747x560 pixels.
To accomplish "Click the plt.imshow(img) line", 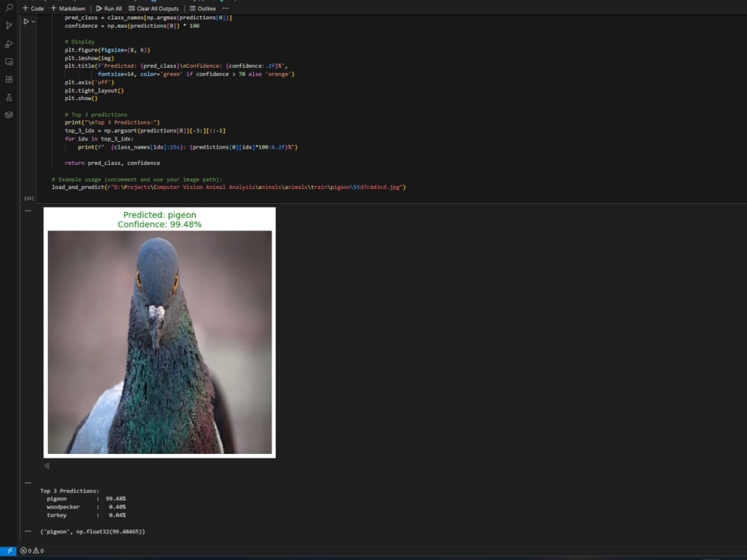I will pos(90,58).
